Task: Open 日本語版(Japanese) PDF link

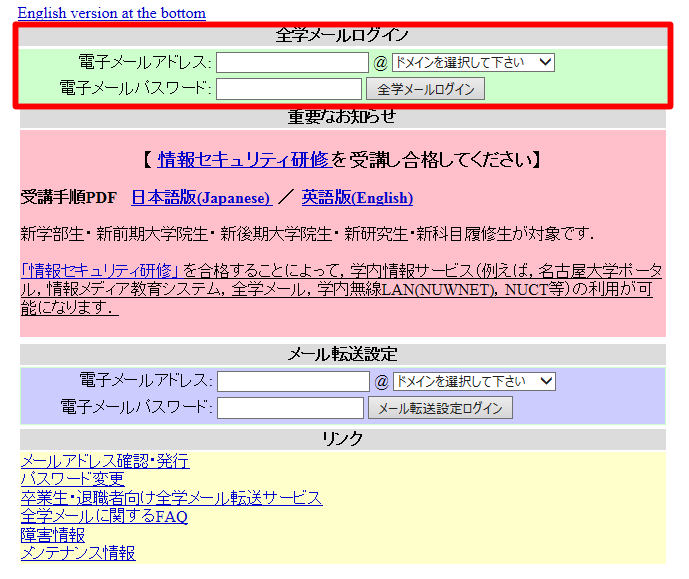Action: point(202,198)
